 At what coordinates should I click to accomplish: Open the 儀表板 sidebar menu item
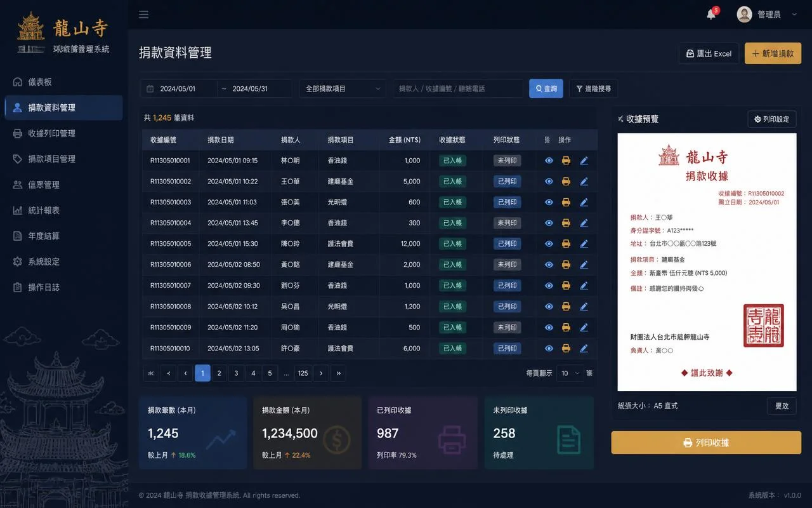pos(63,82)
